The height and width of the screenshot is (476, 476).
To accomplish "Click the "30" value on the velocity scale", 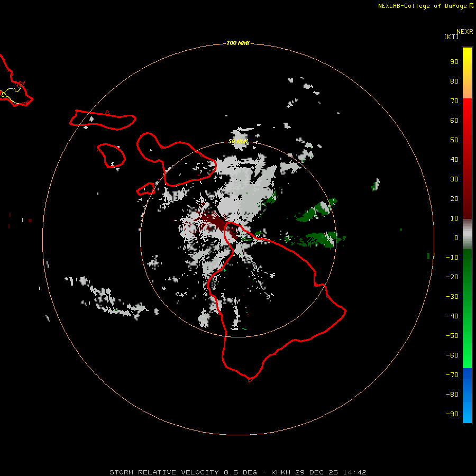I will (x=454, y=179).
